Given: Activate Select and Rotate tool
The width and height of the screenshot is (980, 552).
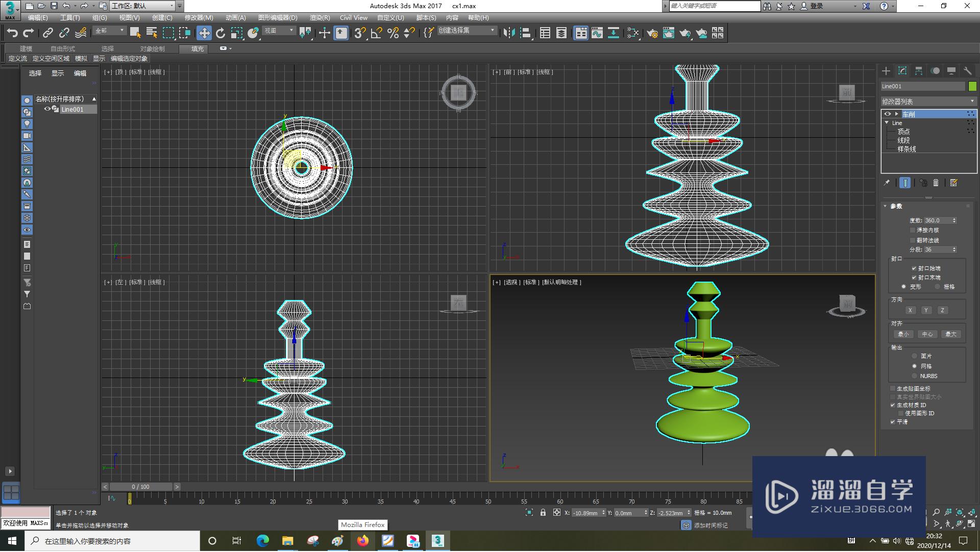Looking at the screenshot, I should click(x=220, y=33).
